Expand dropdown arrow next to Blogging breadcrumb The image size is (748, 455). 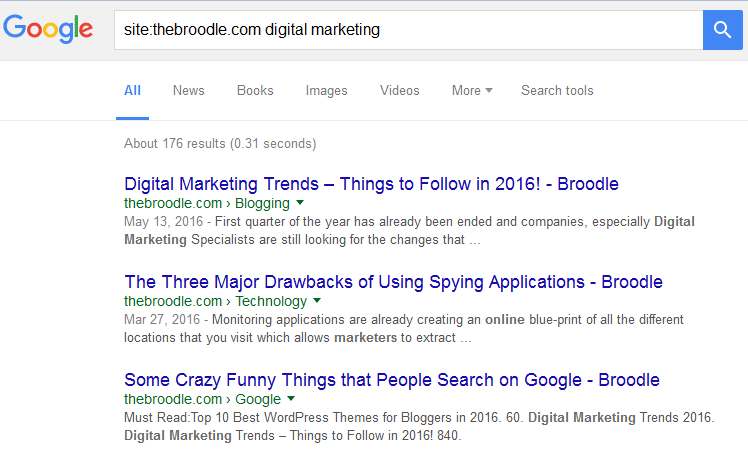pos(300,203)
